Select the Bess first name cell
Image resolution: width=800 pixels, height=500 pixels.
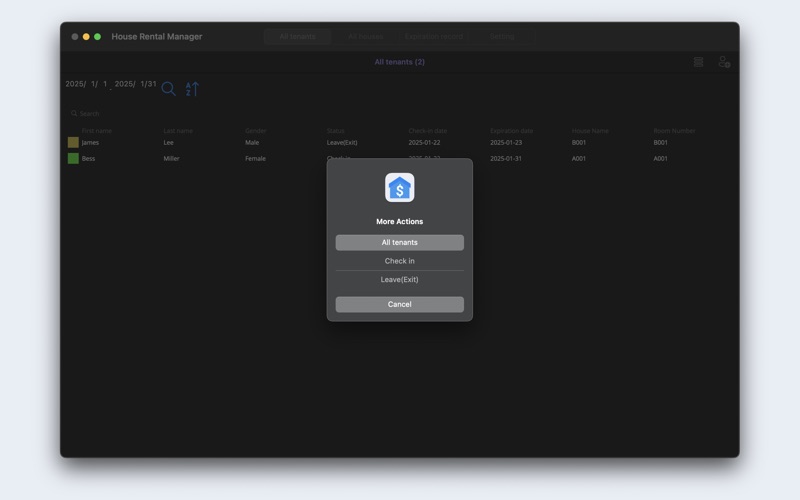click(x=88, y=158)
